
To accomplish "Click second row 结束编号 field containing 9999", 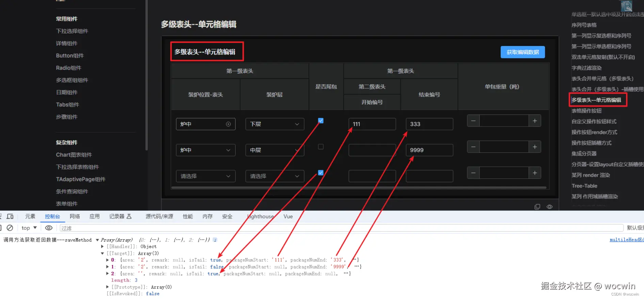I will pos(429,150).
